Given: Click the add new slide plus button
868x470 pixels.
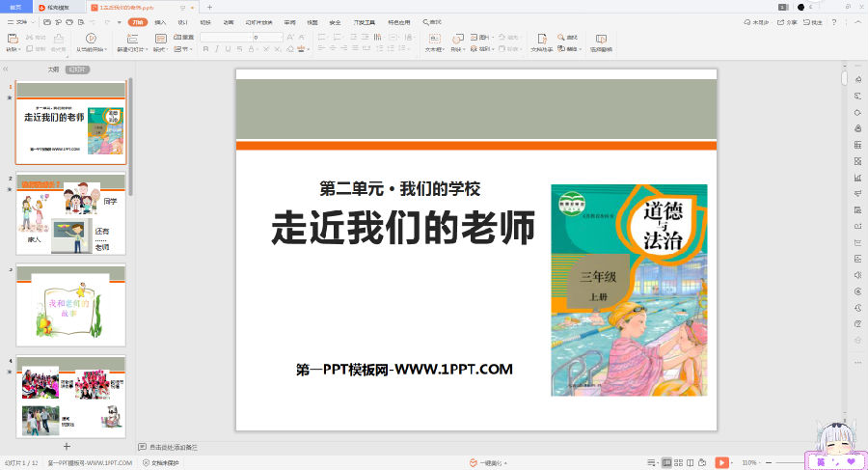Looking at the screenshot, I should pyautogui.click(x=67, y=446).
